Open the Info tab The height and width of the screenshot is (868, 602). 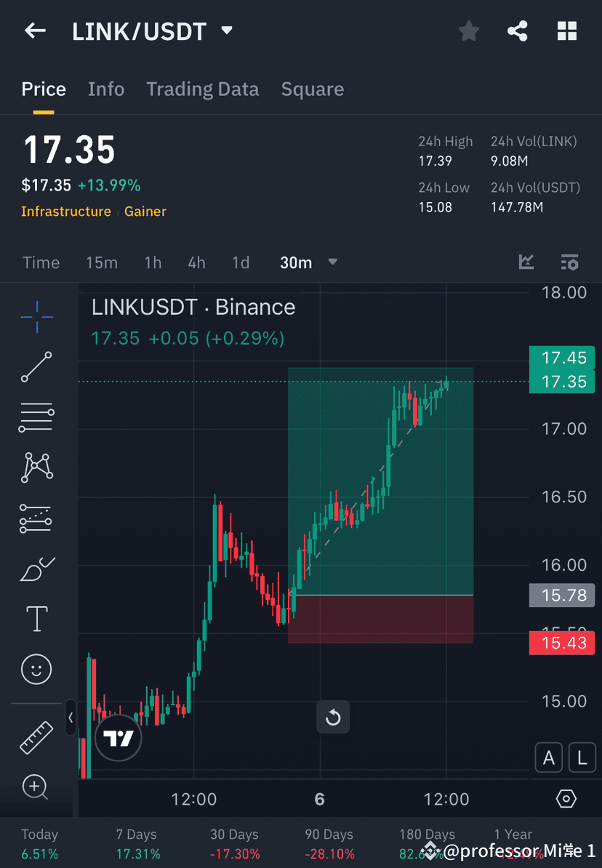[x=106, y=89]
